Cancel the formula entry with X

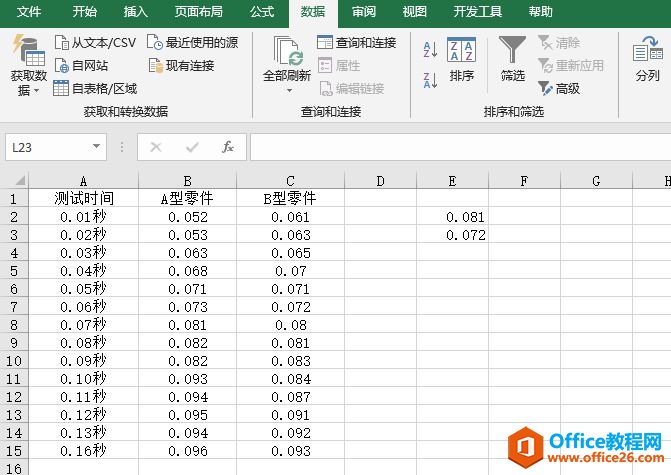point(156,147)
